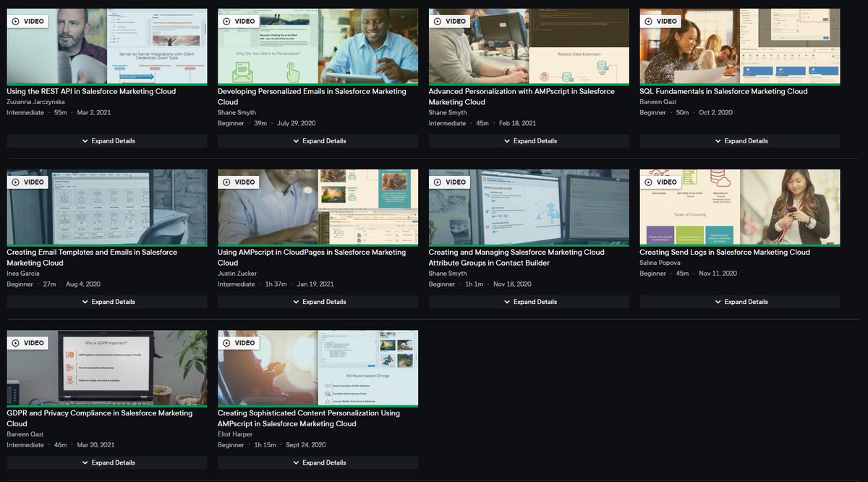This screenshot has height=482, width=868.
Task: Click VIDEO badge on GDPR and Privacy course
Action: click(28, 343)
